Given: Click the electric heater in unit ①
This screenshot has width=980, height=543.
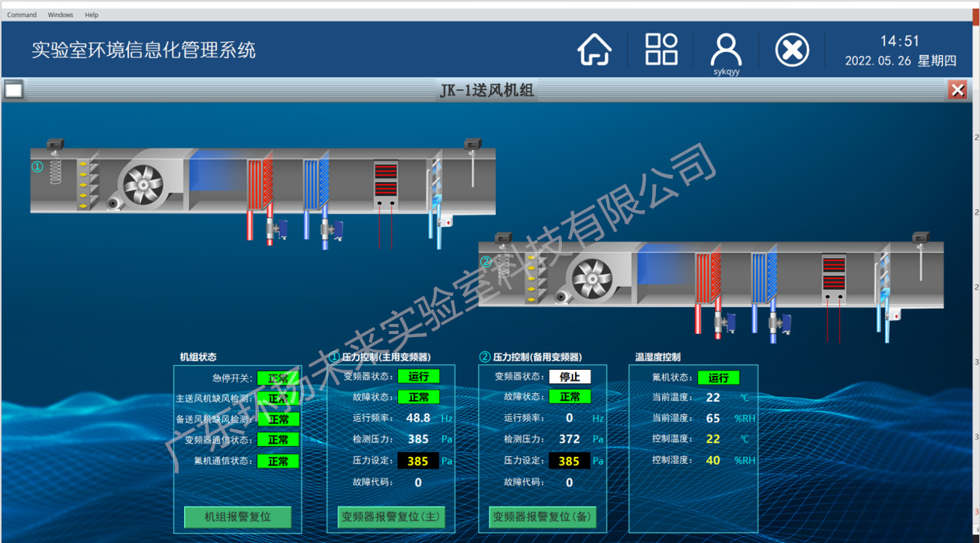Looking at the screenshot, I should pyautogui.click(x=385, y=184).
